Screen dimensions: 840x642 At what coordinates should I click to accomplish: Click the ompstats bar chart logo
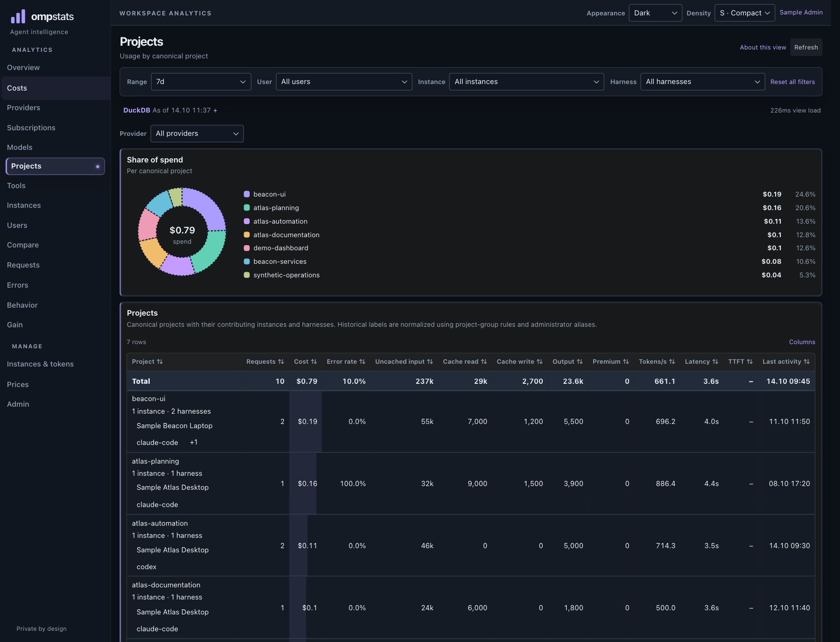pos(18,16)
